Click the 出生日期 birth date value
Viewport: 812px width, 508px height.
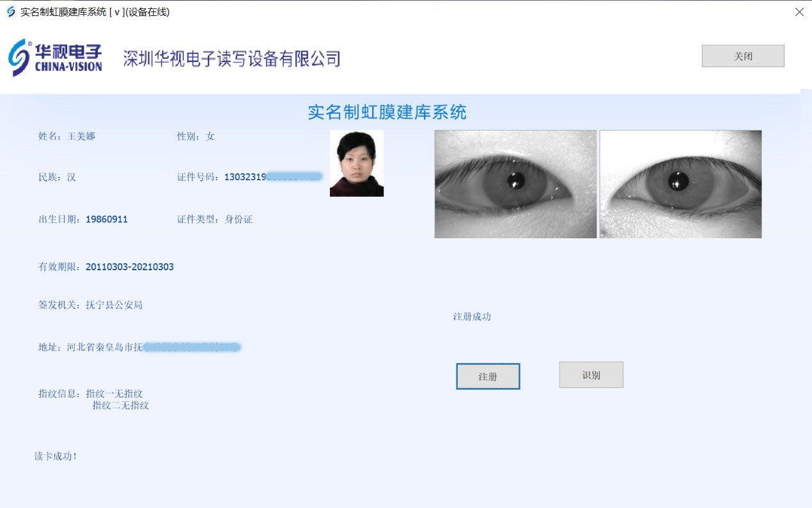point(106,219)
